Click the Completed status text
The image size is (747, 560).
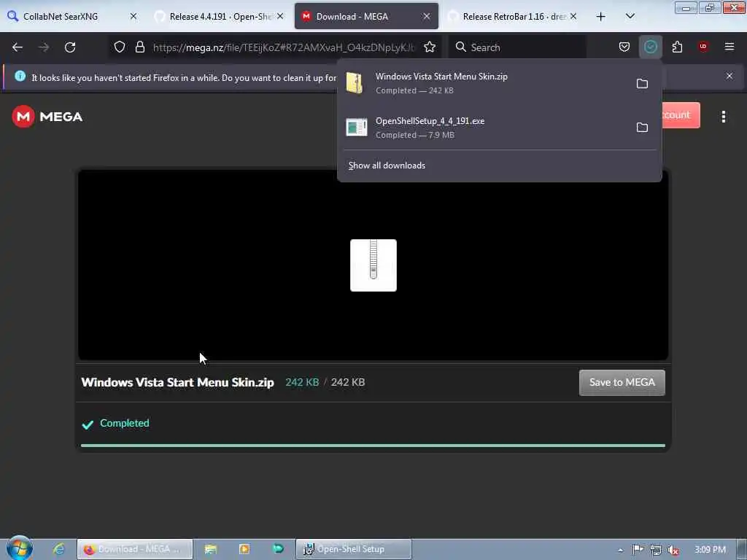[124, 424]
